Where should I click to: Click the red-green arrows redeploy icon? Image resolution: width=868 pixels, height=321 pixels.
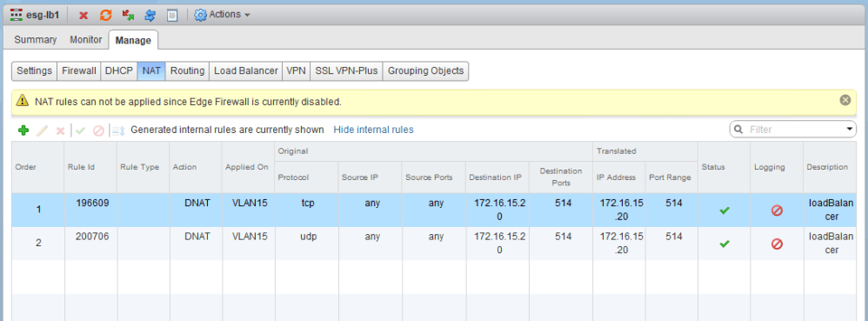pos(128,15)
